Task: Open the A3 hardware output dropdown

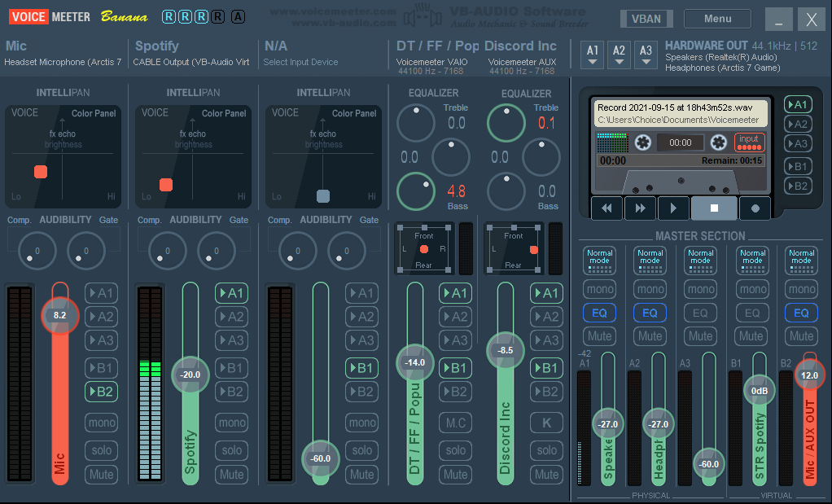Action: coord(646,55)
